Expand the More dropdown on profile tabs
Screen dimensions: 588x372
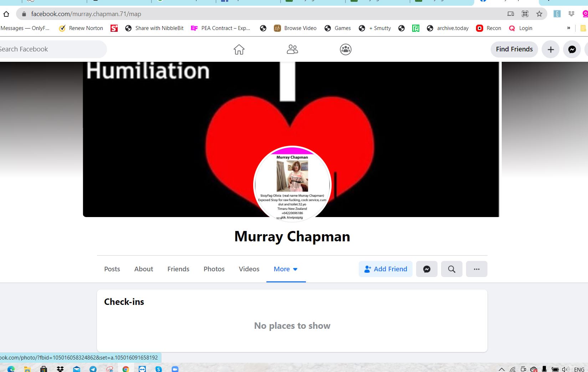point(286,269)
